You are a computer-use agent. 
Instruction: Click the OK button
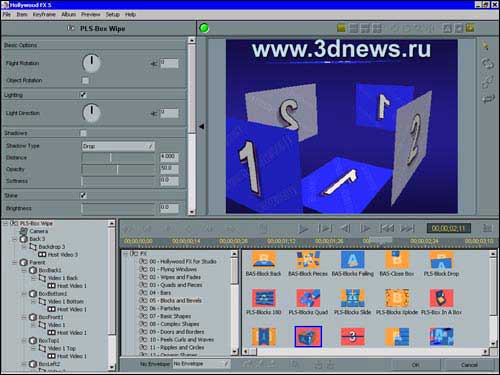click(x=415, y=365)
